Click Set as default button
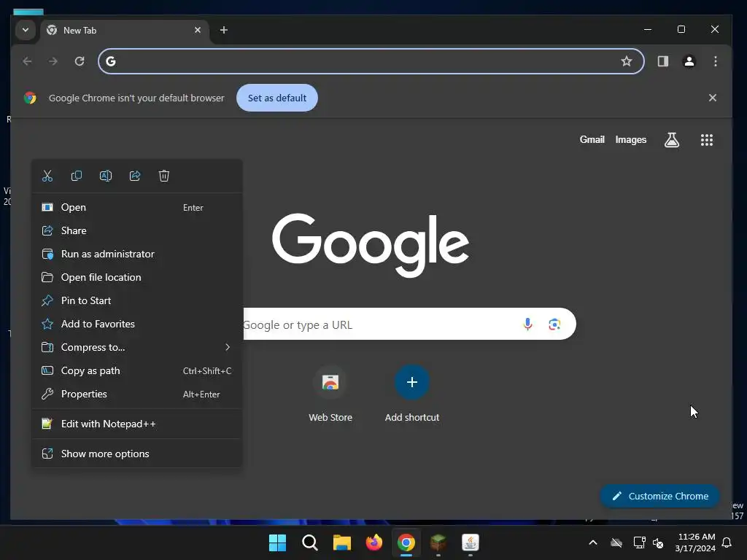The height and width of the screenshot is (560, 747). (x=277, y=98)
